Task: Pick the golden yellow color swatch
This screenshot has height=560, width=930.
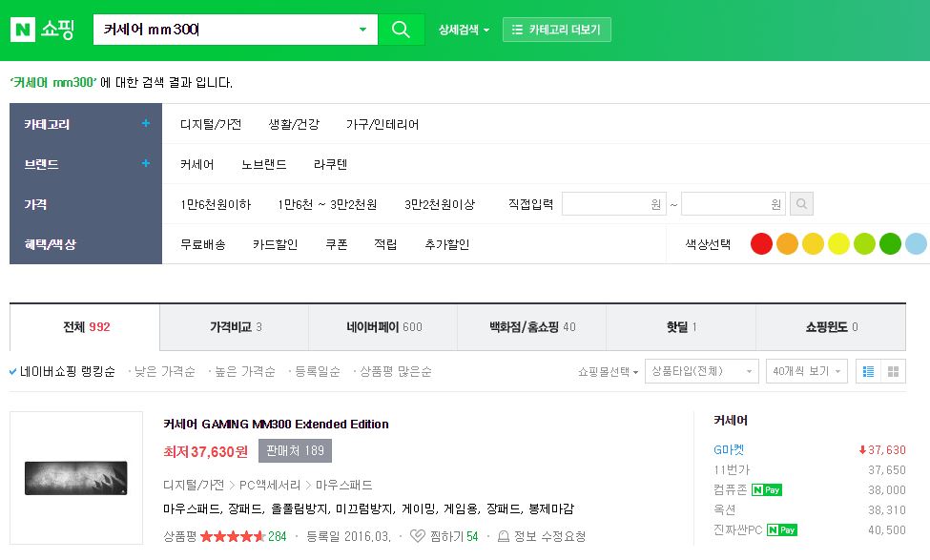Action: (814, 244)
